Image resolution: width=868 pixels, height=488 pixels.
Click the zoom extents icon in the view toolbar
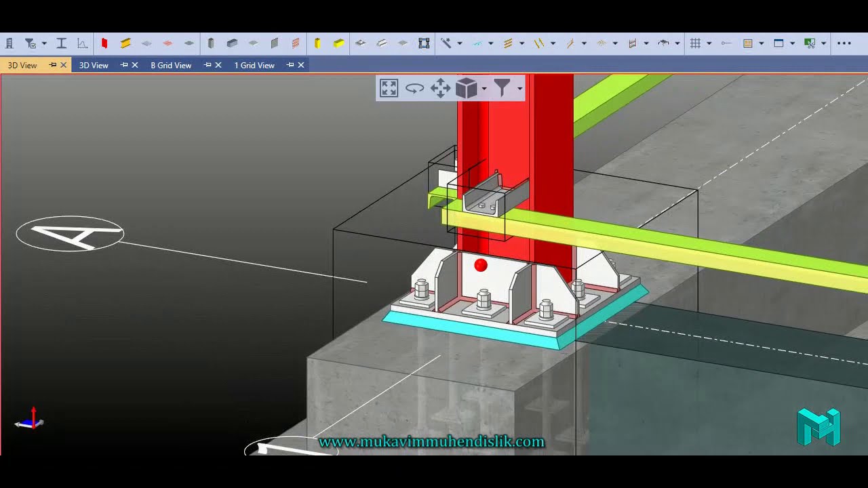pyautogui.click(x=389, y=88)
